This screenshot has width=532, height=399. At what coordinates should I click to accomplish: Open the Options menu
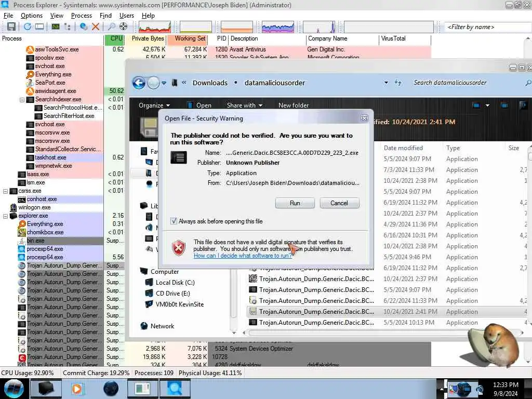(32, 16)
